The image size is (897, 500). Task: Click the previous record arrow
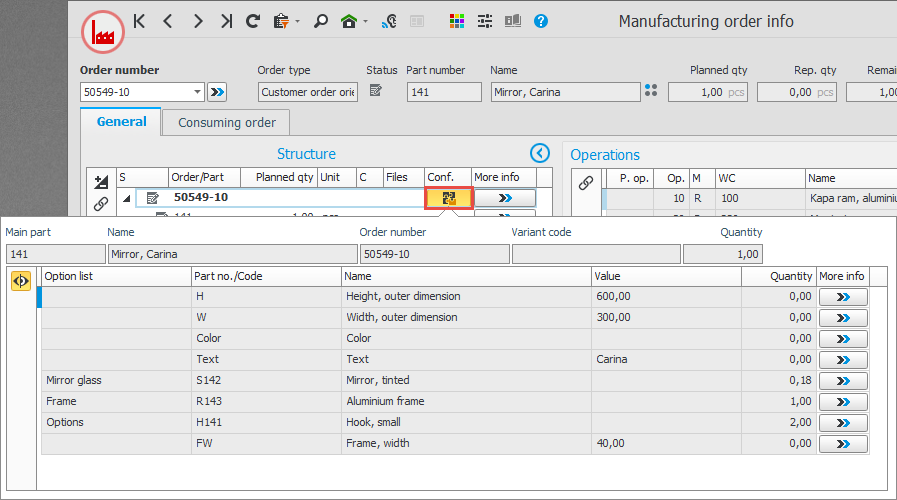[x=168, y=21]
